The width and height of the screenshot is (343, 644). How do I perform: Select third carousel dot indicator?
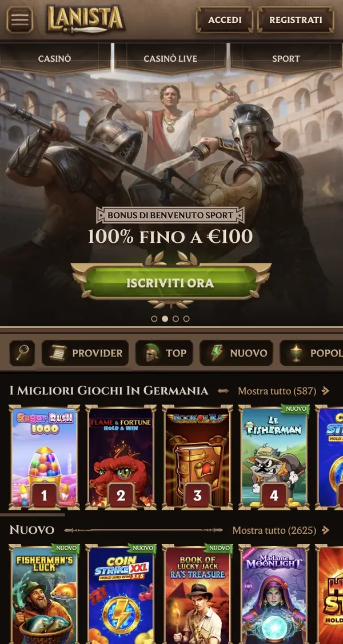click(176, 319)
